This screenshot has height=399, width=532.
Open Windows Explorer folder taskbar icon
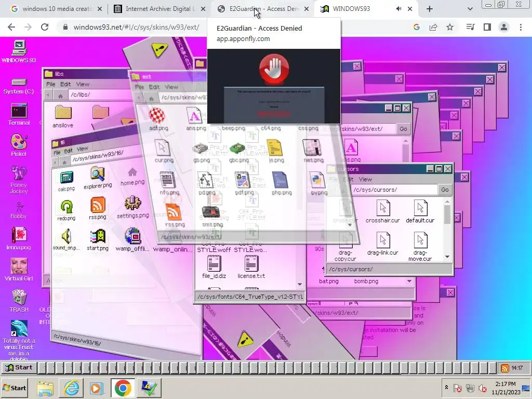tap(45, 388)
